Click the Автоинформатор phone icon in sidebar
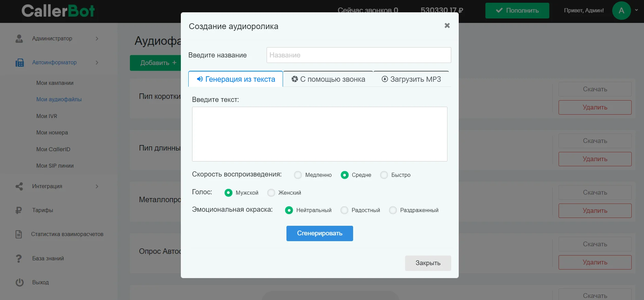 [19, 63]
